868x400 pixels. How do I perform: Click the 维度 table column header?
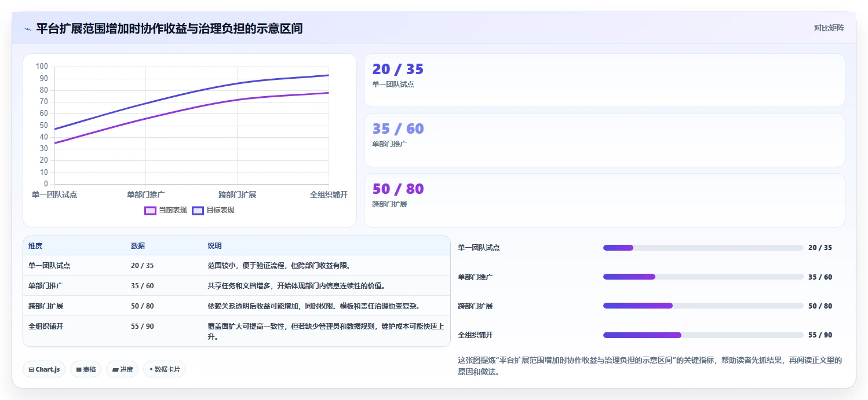35,246
